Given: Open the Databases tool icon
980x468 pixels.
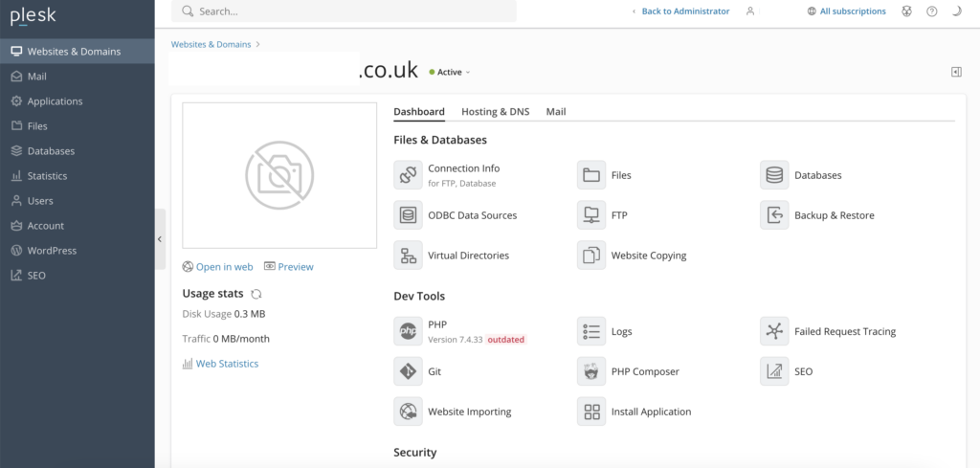Looking at the screenshot, I should point(774,175).
